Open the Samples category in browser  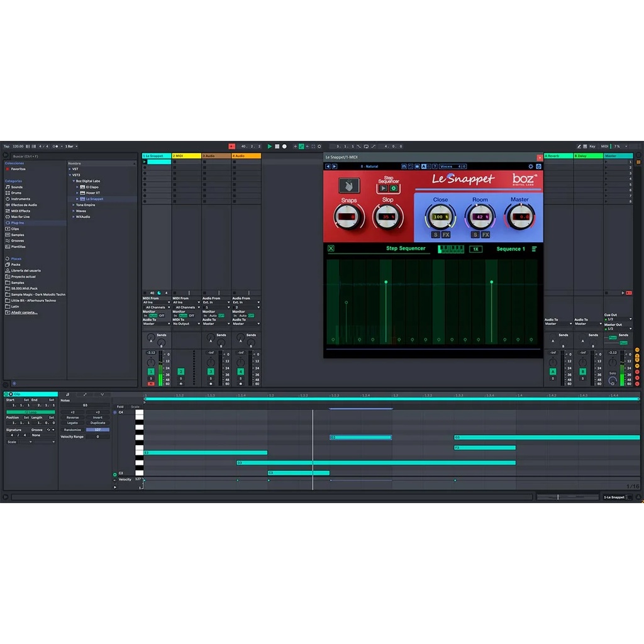(18, 235)
